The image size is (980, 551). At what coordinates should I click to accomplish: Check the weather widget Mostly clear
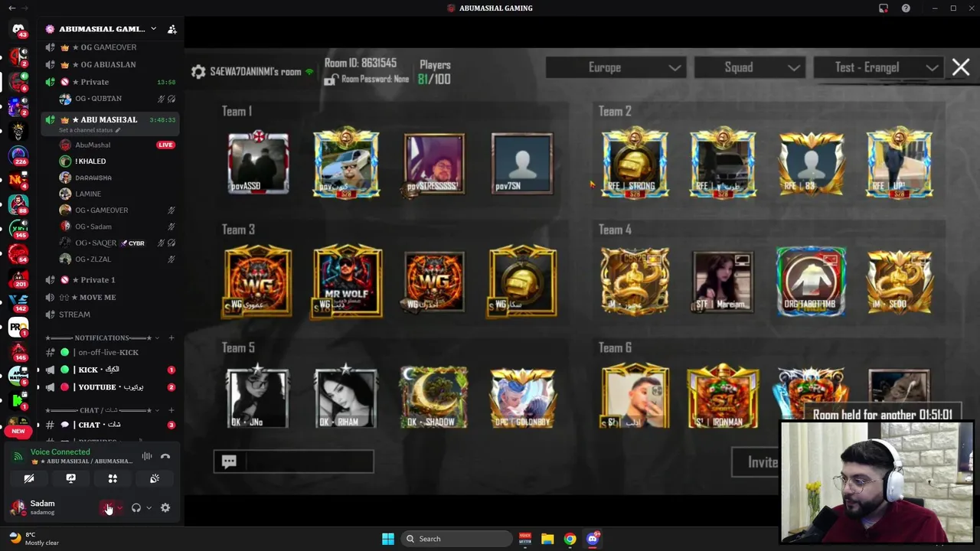click(x=34, y=539)
